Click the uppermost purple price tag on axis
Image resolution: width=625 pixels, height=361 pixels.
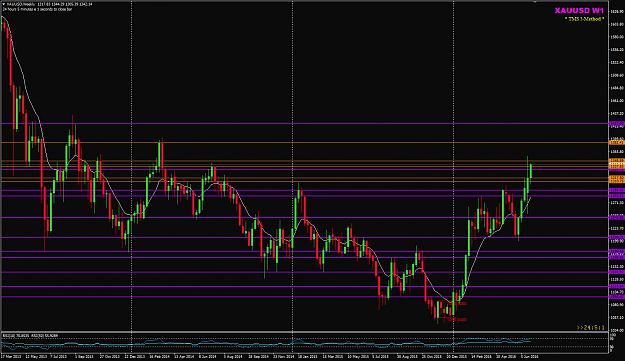pyautogui.click(x=617, y=124)
